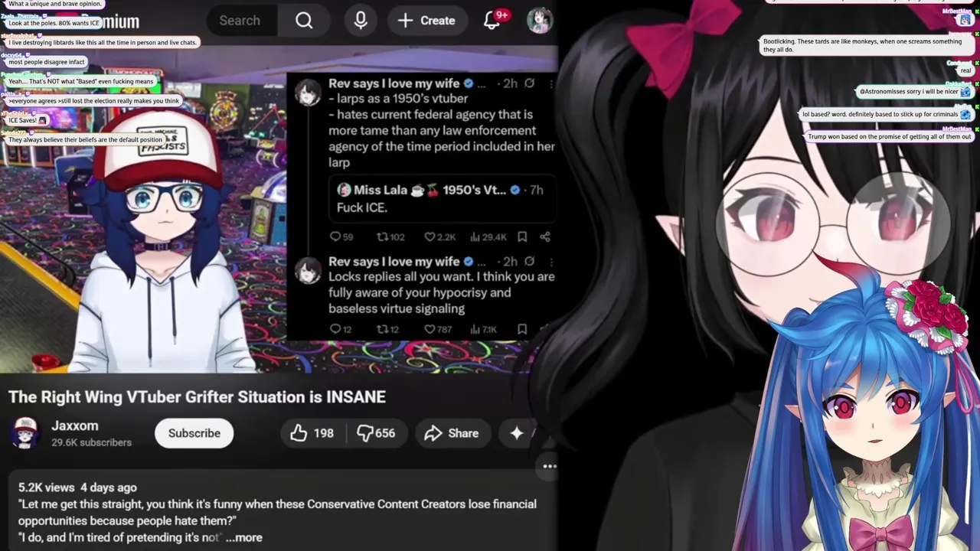
Task: Click heart icon showing 2.2K likes
Action: (439, 237)
